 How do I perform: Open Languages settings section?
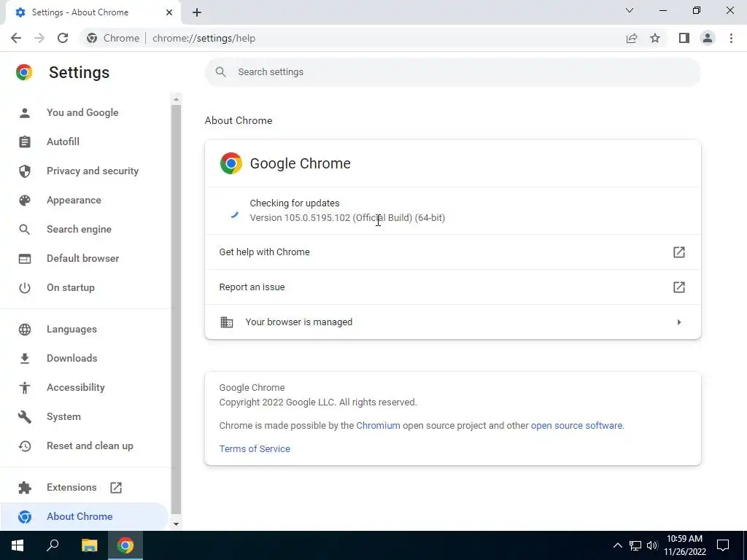coord(71,329)
